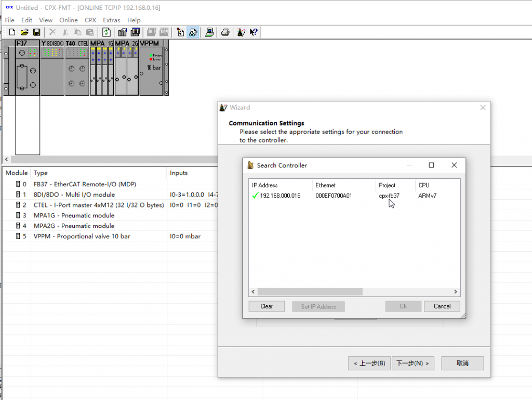Click the greyed module books icon
The image size is (532, 400).
(151, 32)
